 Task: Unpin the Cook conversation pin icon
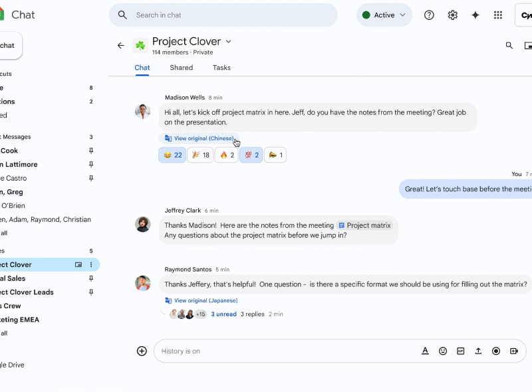click(91, 151)
